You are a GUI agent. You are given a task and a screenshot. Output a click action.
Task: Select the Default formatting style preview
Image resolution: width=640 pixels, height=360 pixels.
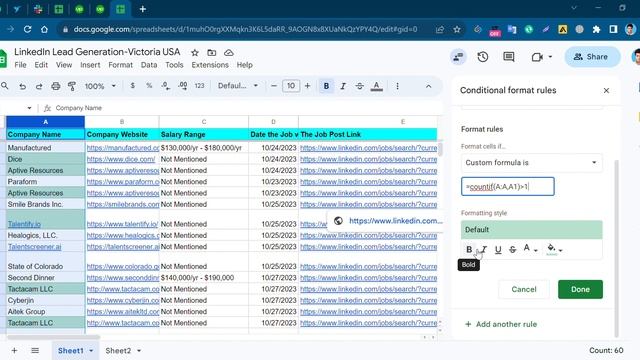tap(531, 229)
